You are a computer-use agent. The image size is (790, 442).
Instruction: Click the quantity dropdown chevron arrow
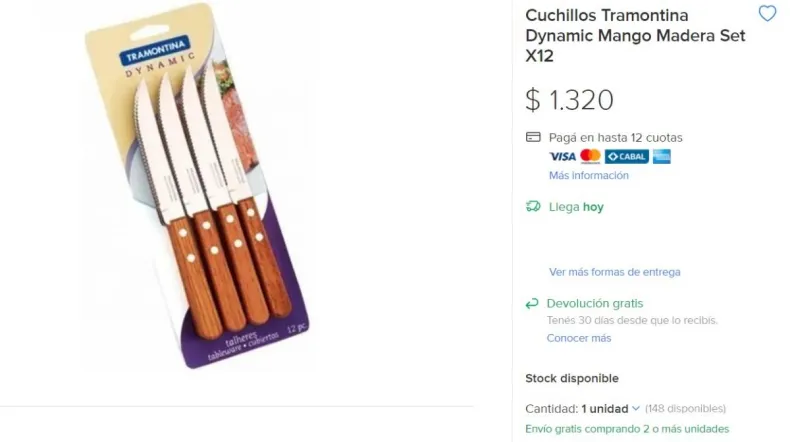636,408
